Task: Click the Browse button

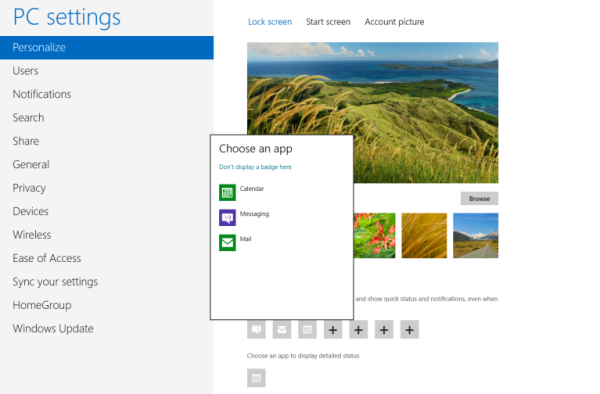Action: (x=479, y=199)
